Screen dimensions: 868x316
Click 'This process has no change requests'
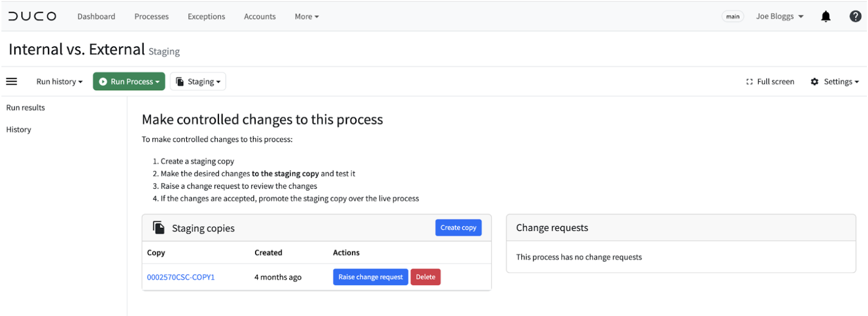(579, 257)
